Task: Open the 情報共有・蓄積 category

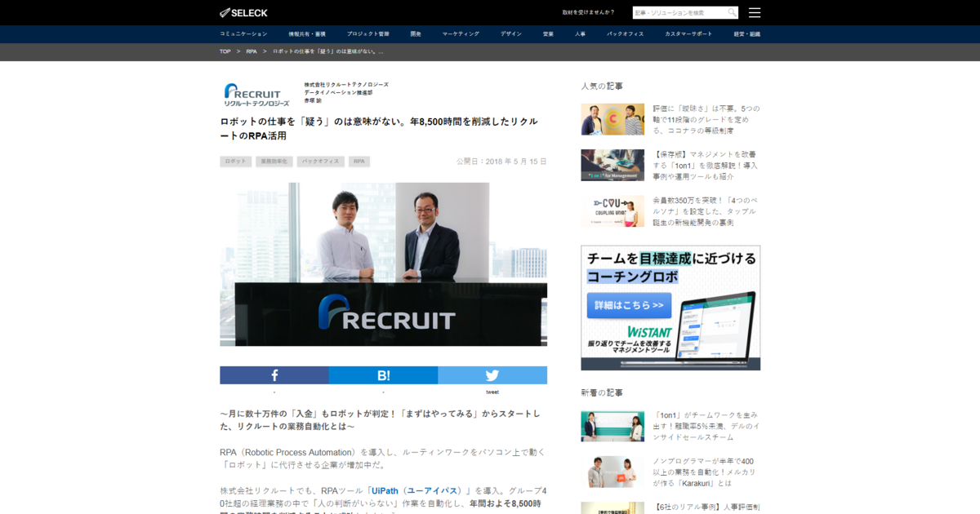Action: [x=307, y=33]
